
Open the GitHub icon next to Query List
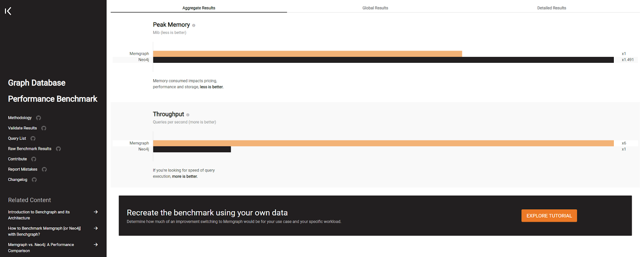33,138
